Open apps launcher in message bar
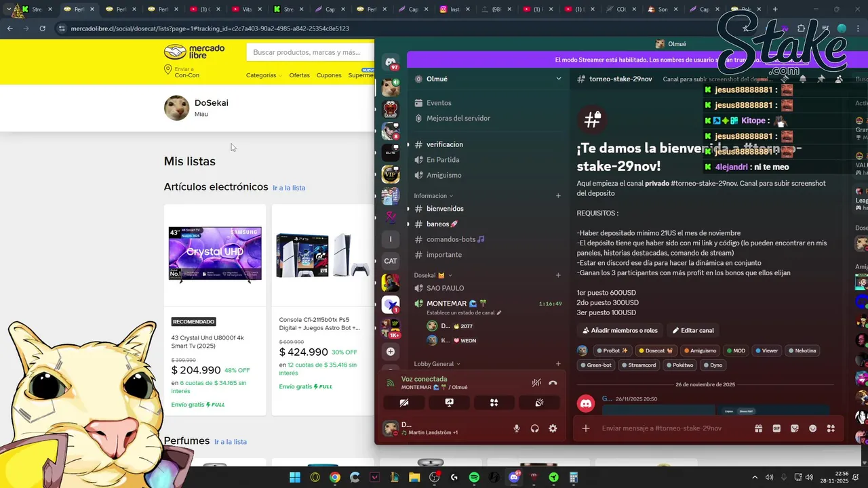868x488 pixels. (831, 428)
